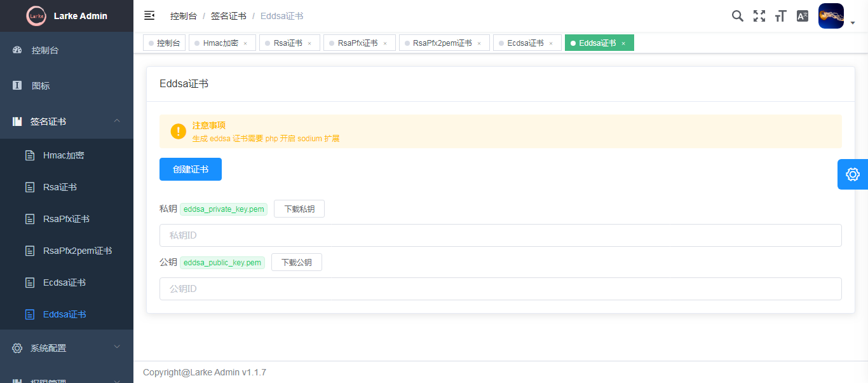The image size is (868, 383).
Task: Click the font size adjustment icon
Action: point(780,15)
